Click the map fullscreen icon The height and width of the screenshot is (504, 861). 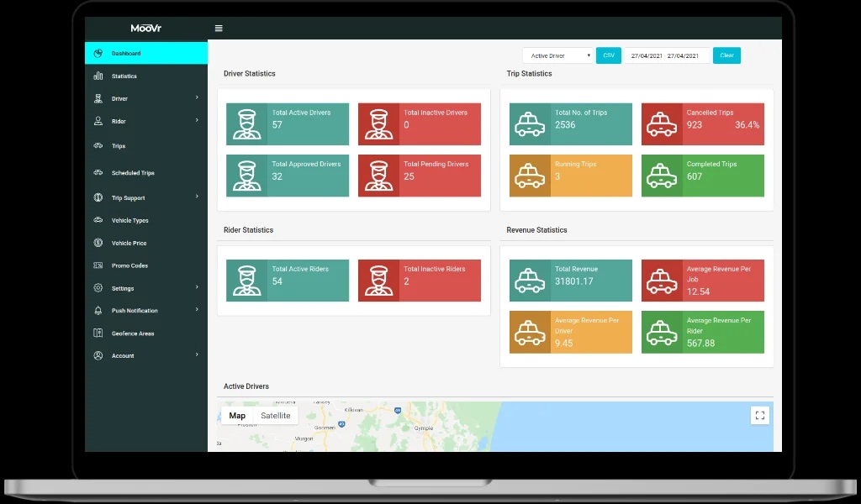point(760,415)
